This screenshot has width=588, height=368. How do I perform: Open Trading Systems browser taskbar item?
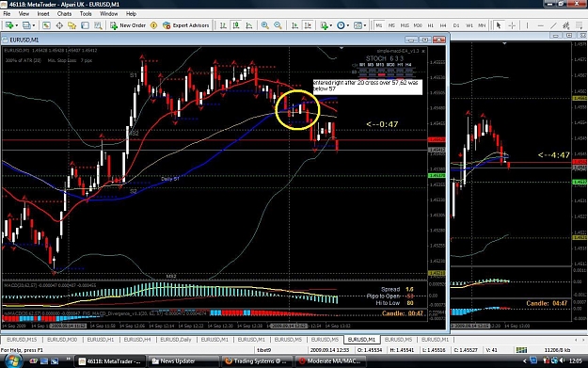[257, 361]
